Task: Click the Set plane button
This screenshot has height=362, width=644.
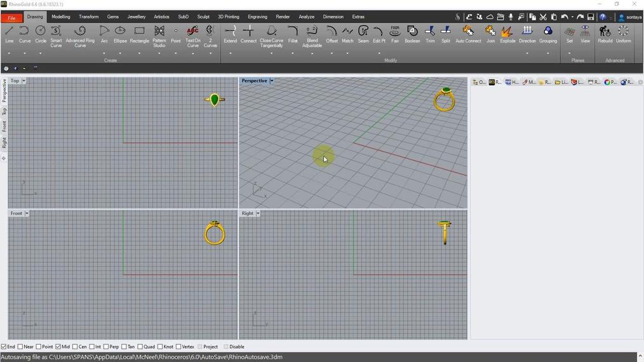Action: pos(569,34)
